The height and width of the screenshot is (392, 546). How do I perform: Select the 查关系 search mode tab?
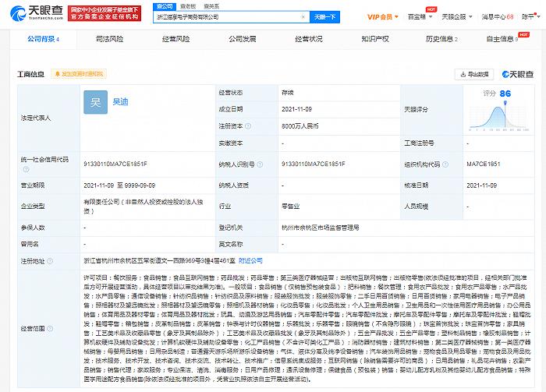click(x=211, y=6)
